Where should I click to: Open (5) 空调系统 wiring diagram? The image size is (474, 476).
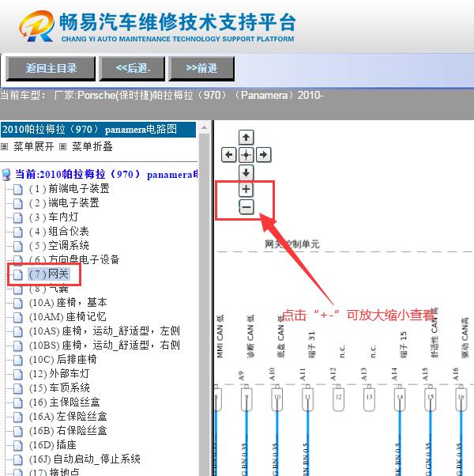point(58,246)
